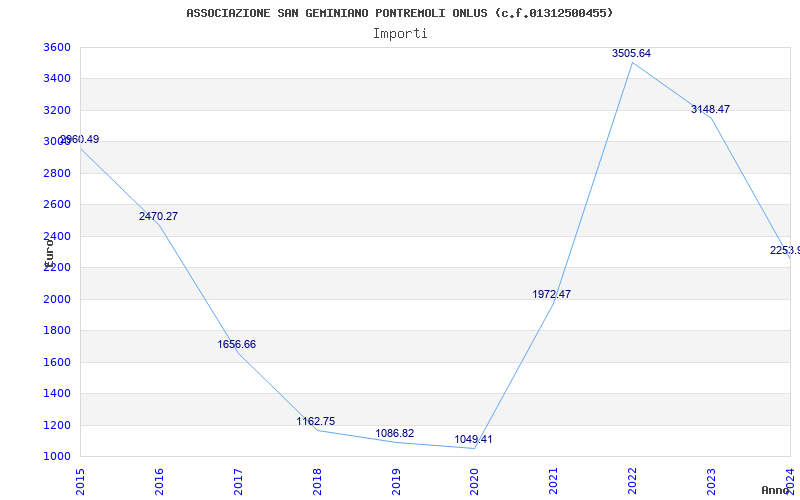Select data label 1972.47
This screenshot has height=500, width=800.
click(552, 294)
